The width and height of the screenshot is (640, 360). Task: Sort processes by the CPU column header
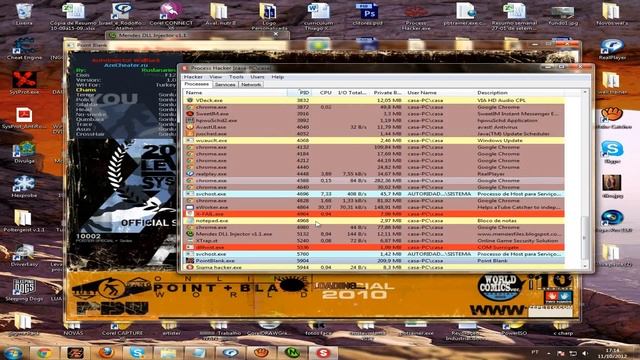point(322,93)
